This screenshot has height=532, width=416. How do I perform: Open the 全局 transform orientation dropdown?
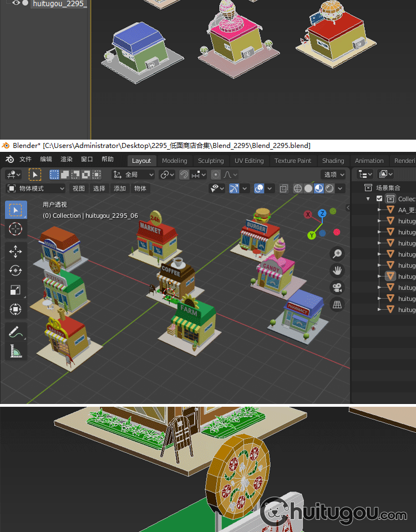(134, 175)
